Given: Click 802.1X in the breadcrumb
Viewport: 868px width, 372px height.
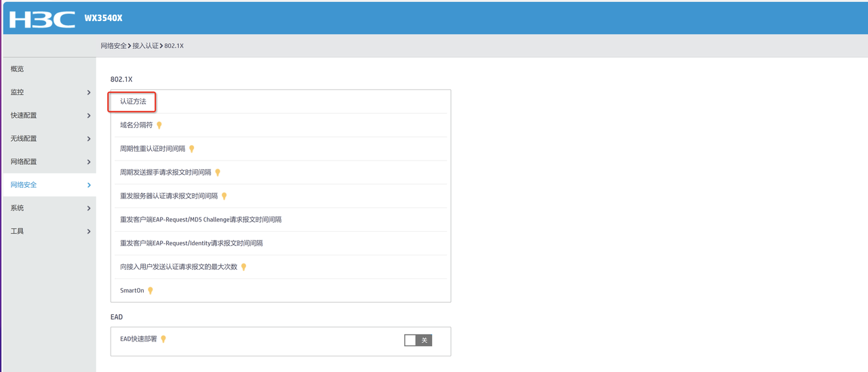Looking at the screenshot, I should click(x=174, y=46).
